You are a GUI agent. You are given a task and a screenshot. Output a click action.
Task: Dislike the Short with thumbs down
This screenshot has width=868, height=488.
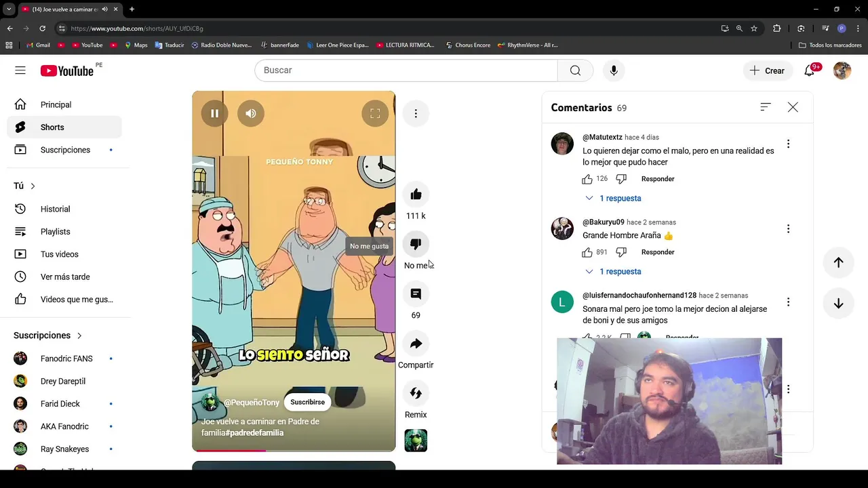pyautogui.click(x=416, y=244)
